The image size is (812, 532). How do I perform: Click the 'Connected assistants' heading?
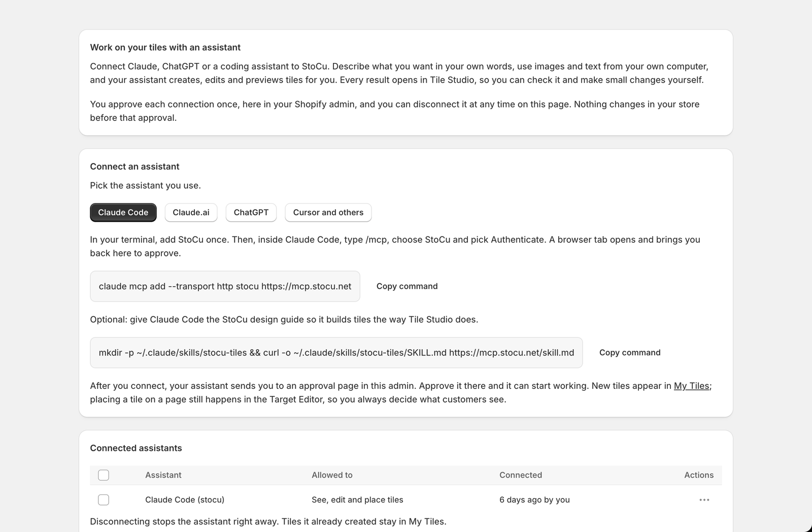[x=136, y=448]
